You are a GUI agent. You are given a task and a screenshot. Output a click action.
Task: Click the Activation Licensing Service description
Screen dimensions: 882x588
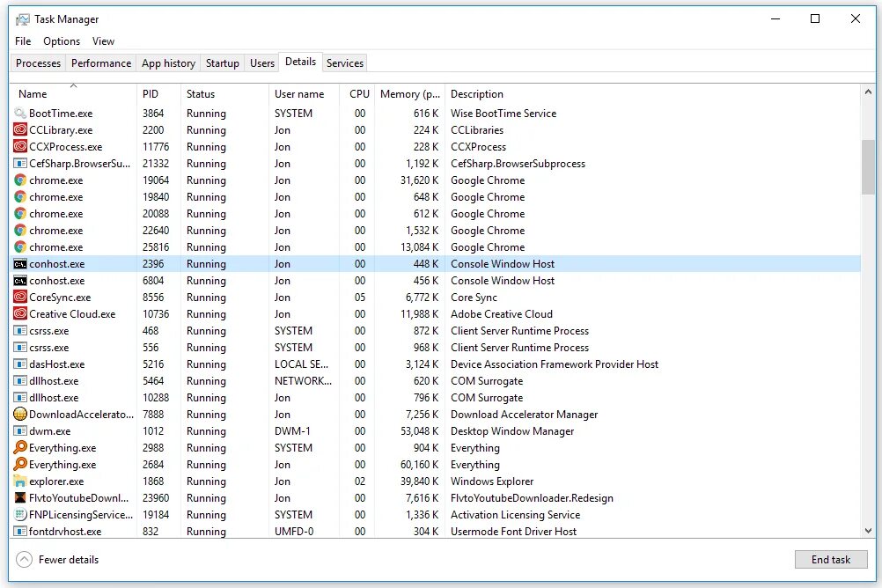[x=515, y=515]
